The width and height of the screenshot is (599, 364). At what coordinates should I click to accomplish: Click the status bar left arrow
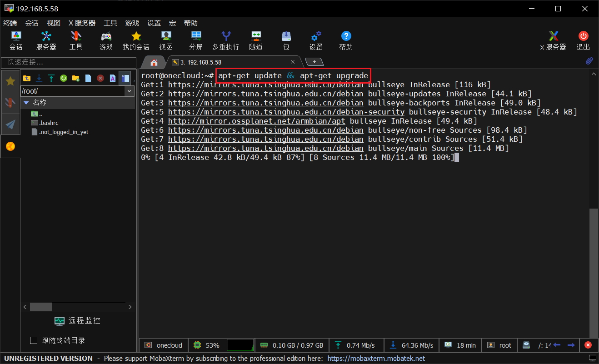click(x=557, y=345)
